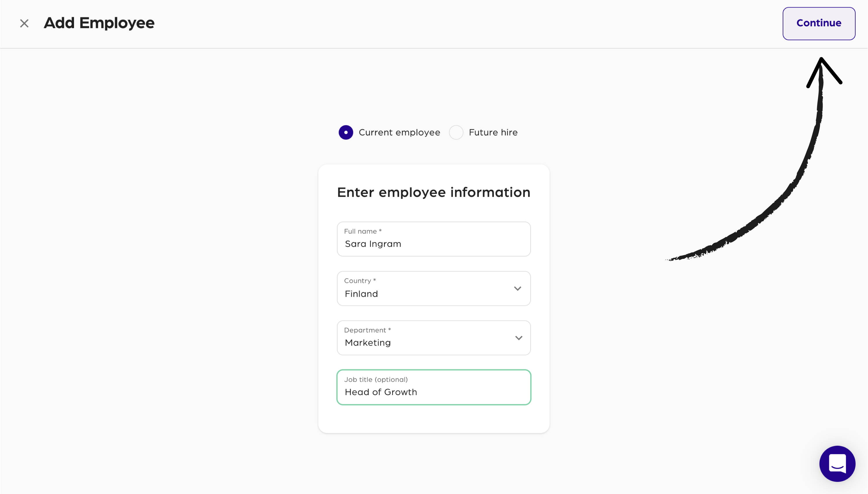
Task: Click the 'Future hire' label text
Action: point(493,132)
